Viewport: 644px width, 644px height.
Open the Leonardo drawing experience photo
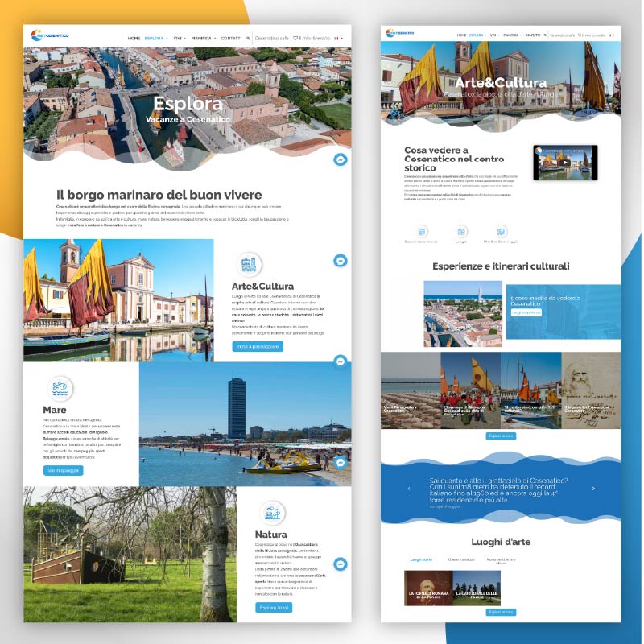point(591,390)
